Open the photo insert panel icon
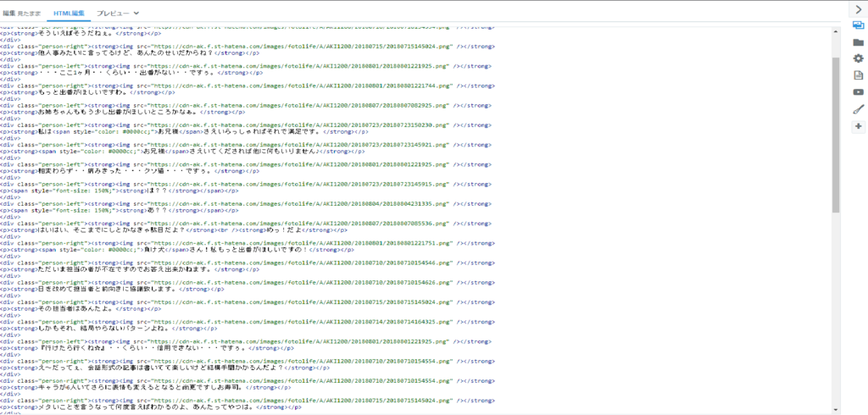Image resolution: width=868 pixels, height=415 pixels. [x=858, y=25]
